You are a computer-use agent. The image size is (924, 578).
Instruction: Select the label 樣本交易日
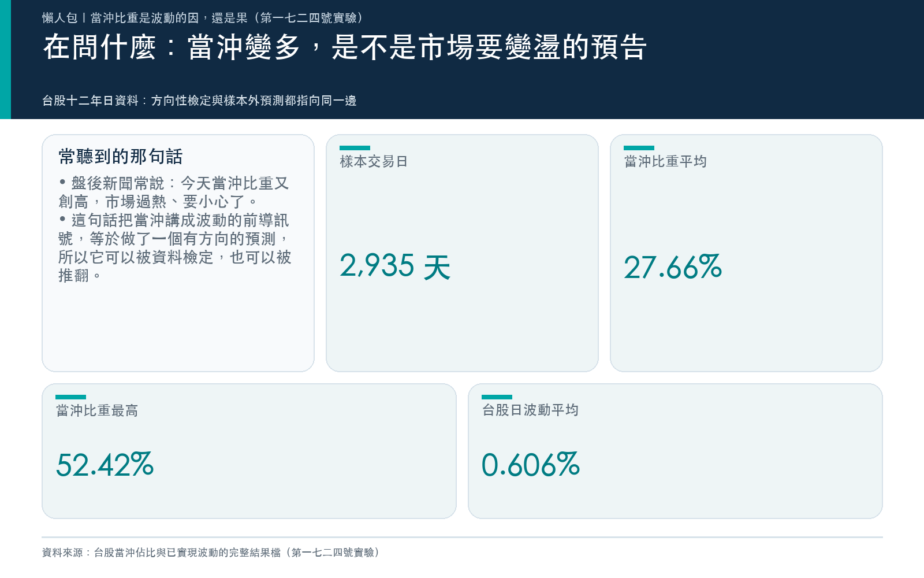point(374,161)
